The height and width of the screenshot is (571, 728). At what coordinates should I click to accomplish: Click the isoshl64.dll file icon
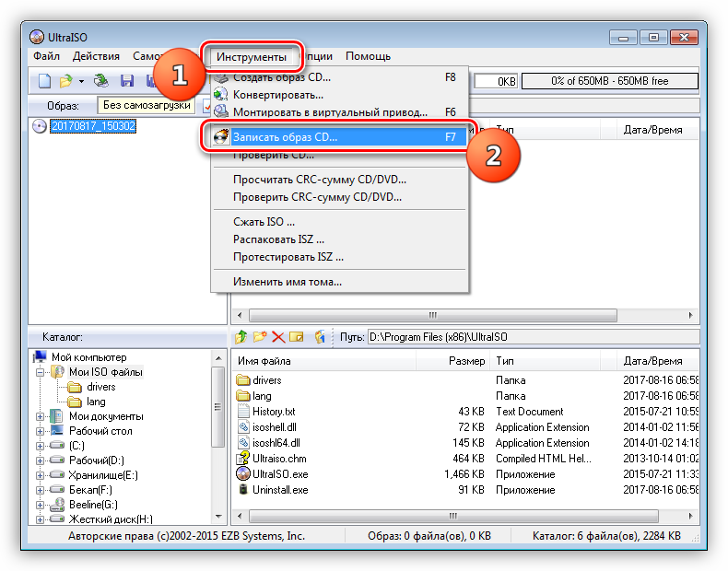[243, 442]
